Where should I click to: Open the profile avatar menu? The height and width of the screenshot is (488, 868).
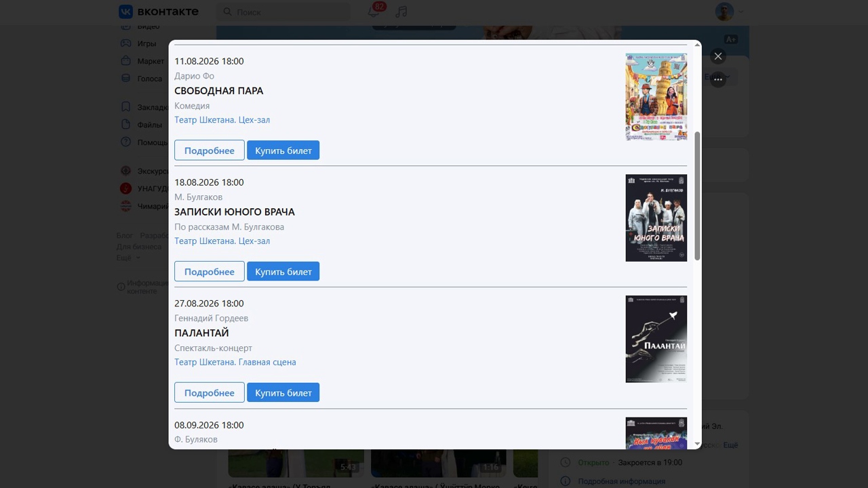(729, 12)
